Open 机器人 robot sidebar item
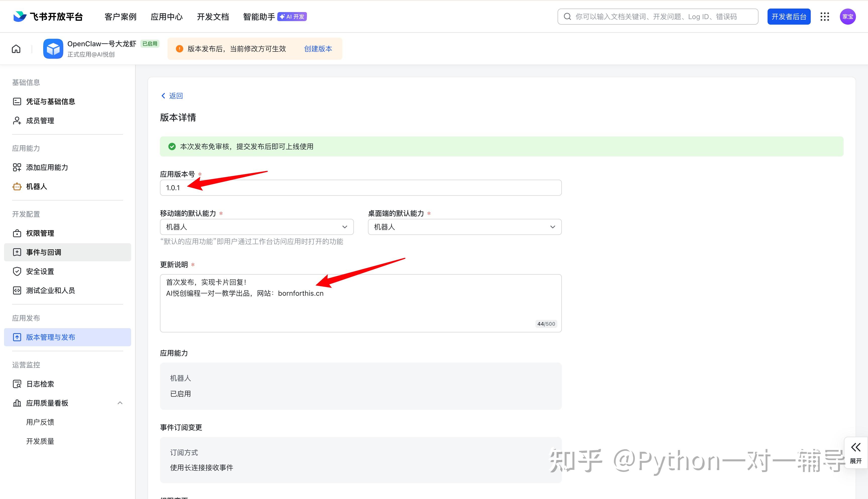Viewport: 868px width, 499px height. coord(36,186)
